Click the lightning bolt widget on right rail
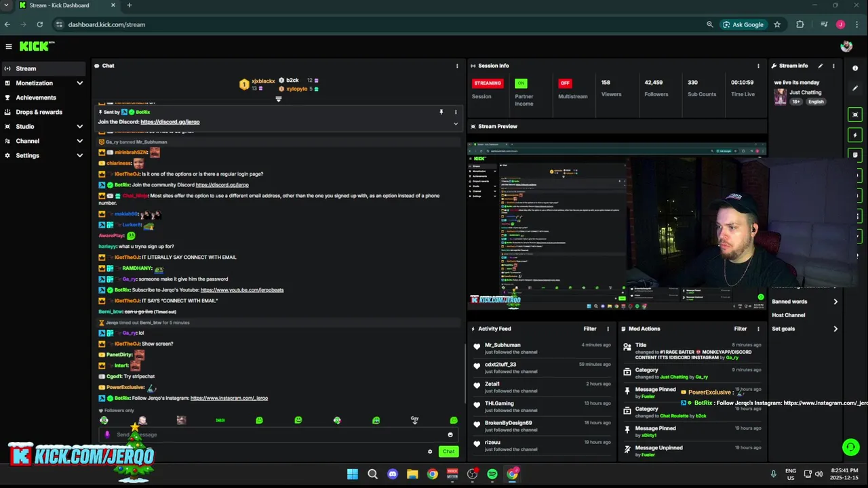 pos(855,135)
